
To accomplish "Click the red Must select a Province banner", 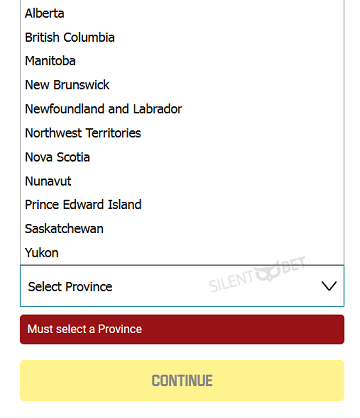I will point(182,329).
